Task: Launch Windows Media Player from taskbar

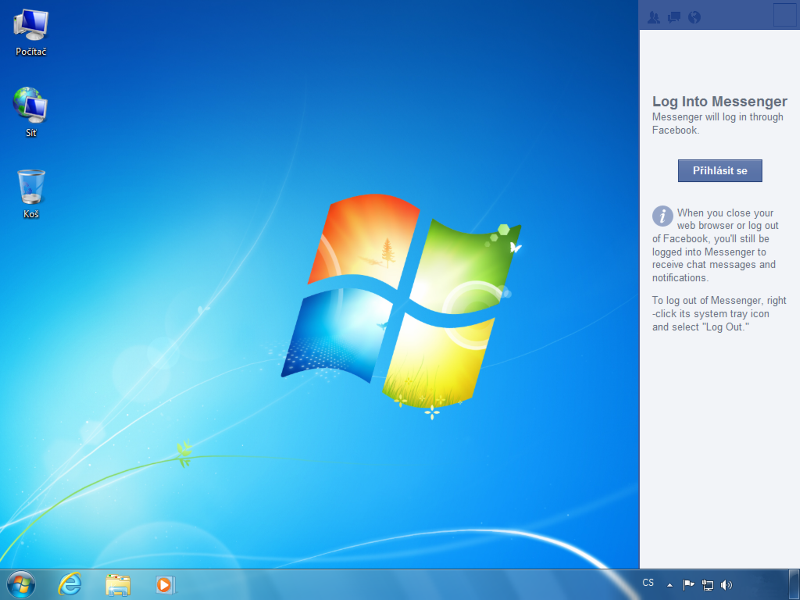Action: pyautogui.click(x=165, y=585)
